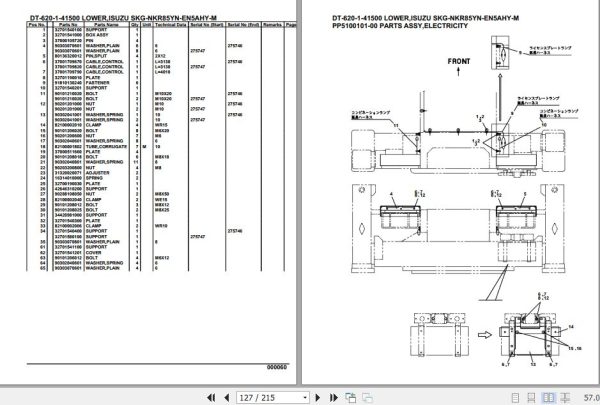The width and height of the screenshot is (600, 405).
Task: Click the greyed go to next view icon
Action: 367,398
